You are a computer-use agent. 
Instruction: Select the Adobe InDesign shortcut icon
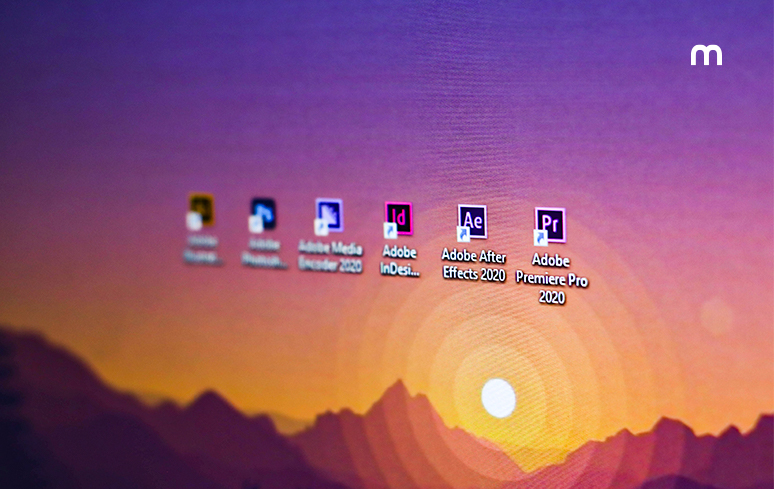pos(398,220)
